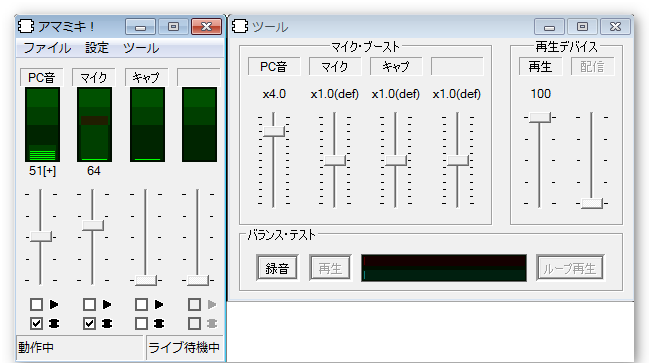Click the PC音 level meter display
The width and height of the screenshot is (649, 363).
pyautogui.click(x=42, y=124)
